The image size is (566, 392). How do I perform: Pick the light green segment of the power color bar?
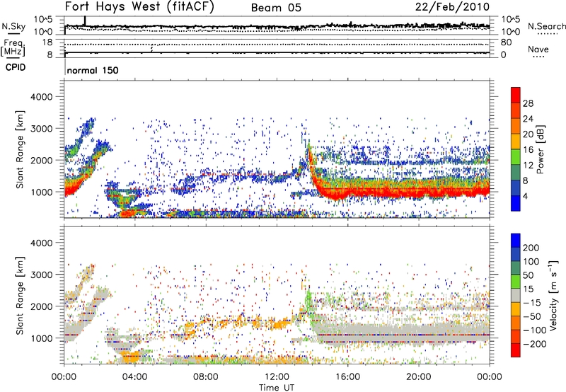pyautogui.click(x=516, y=157)
